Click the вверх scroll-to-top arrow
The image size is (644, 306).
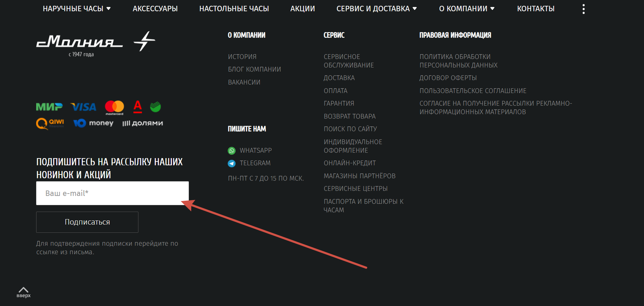(24, 292)
